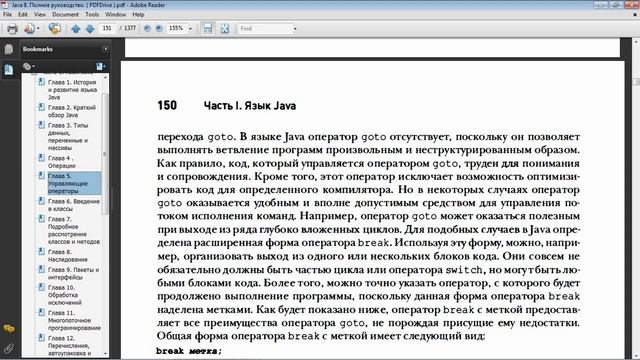Open bookmark Глава 7. Подробное рассмотрение классов

coord(73,230)
